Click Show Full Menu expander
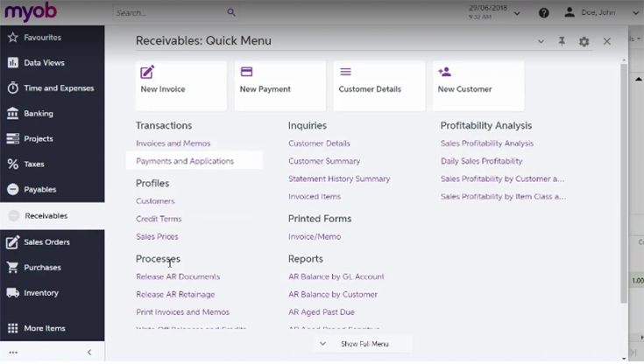 pos(363,344)
